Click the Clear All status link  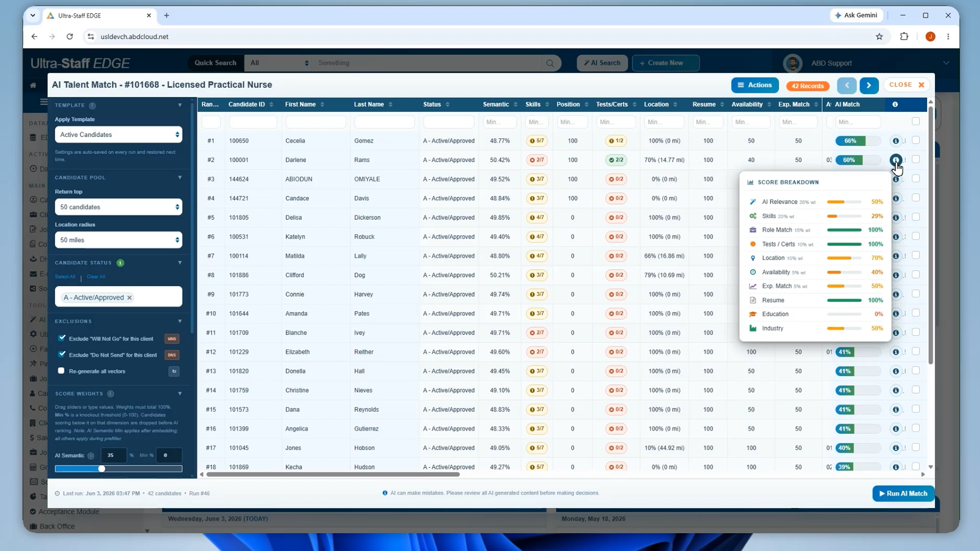pos(96,277)
